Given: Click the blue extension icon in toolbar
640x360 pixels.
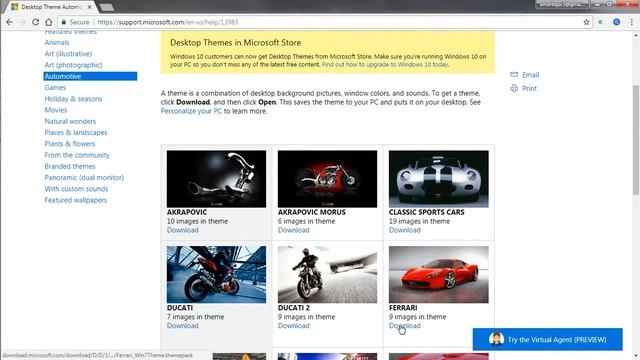Looking at the screenshot, I should click(617, 22).
